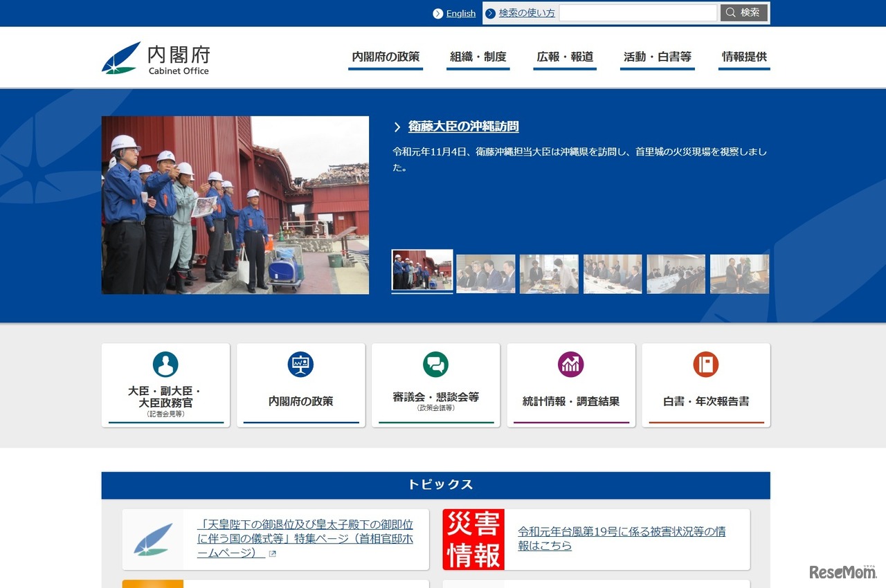
Task: Click the magnifying glass search icon
Action: pyautogui.click(x=729, y=12)
